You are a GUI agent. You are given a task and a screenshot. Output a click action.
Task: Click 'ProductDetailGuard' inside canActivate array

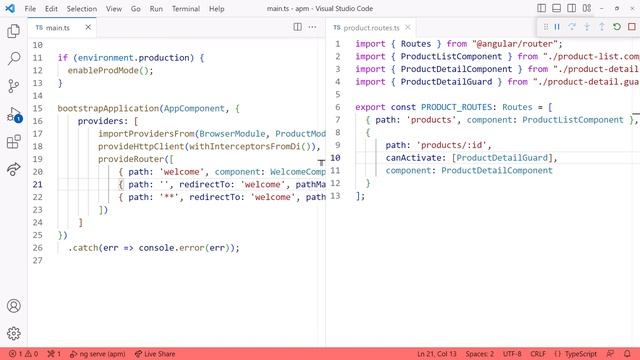[x=502, y=158]
